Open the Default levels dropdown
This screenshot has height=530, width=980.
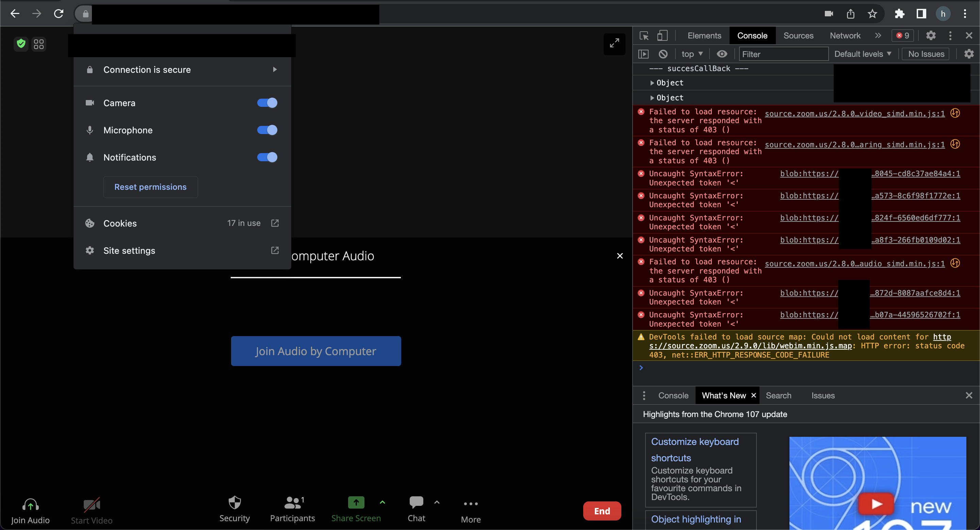pos(862,54)
